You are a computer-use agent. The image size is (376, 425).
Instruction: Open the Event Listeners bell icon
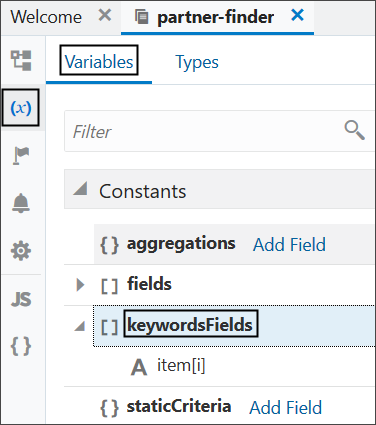(21, 203)
